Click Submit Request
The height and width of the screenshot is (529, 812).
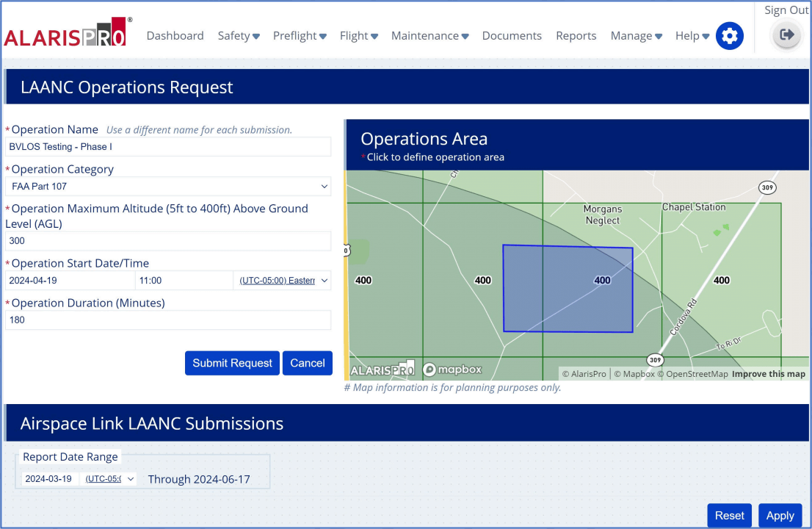tap(232, 363)
